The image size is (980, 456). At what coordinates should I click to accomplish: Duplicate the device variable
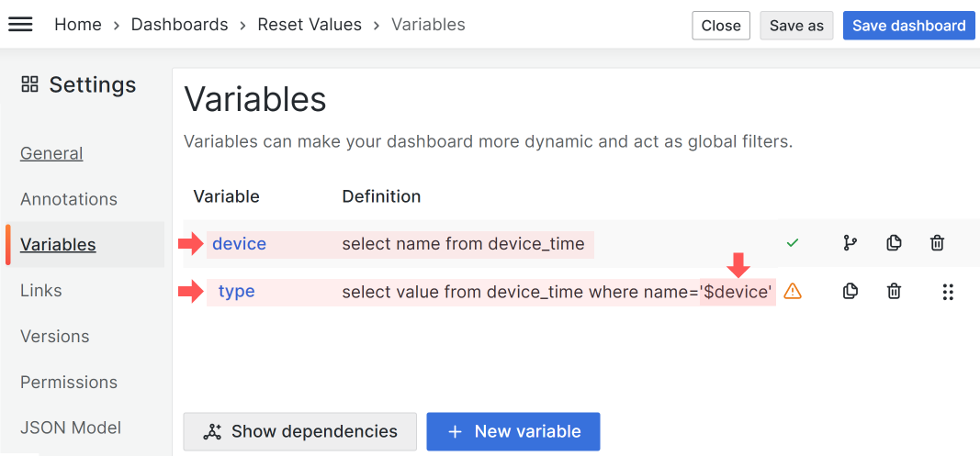pyautogui.click(x=894, y=243)
